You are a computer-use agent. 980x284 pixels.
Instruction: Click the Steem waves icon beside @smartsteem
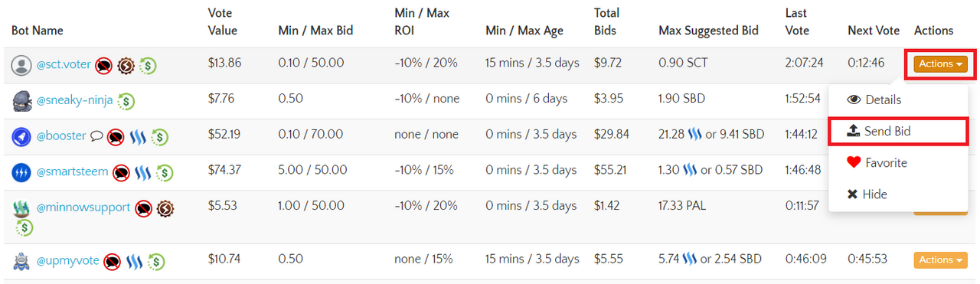tap(143, 173)
